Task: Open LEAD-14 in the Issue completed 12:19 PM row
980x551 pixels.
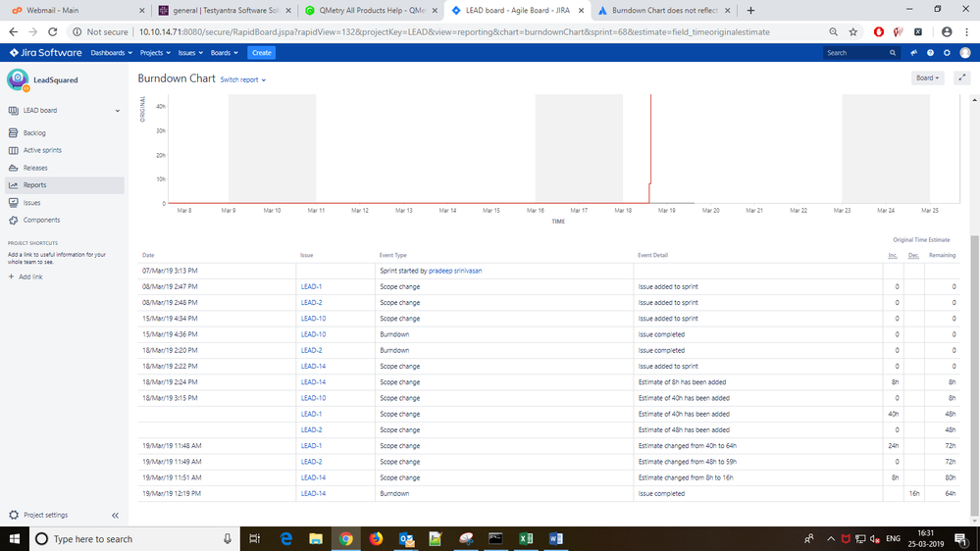Action: [313, 493]
